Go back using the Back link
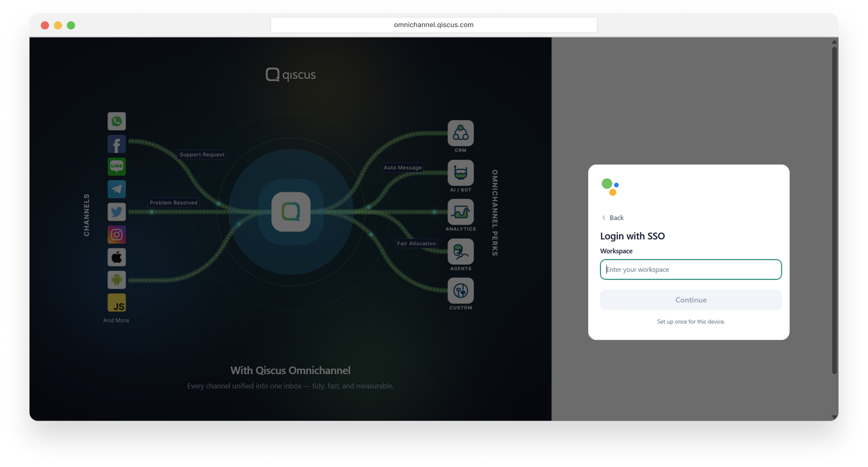868x467 pixels. point(613,218)
